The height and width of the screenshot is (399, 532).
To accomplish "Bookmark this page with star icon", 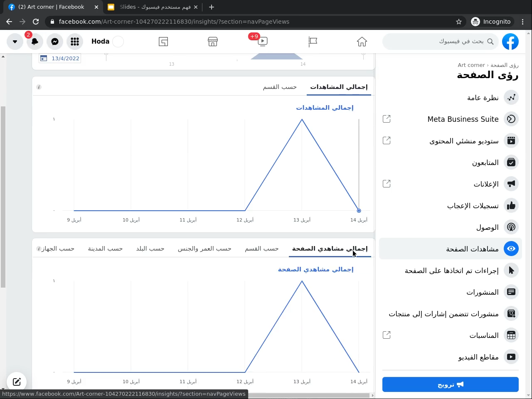I will click(x=459, y=22).
